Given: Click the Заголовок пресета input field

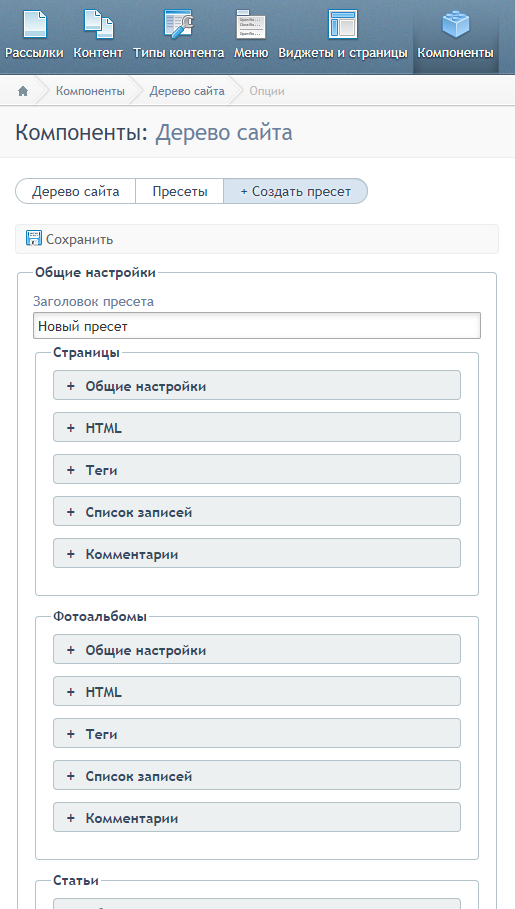Looking at the screenshot, I should click(257, 326).
